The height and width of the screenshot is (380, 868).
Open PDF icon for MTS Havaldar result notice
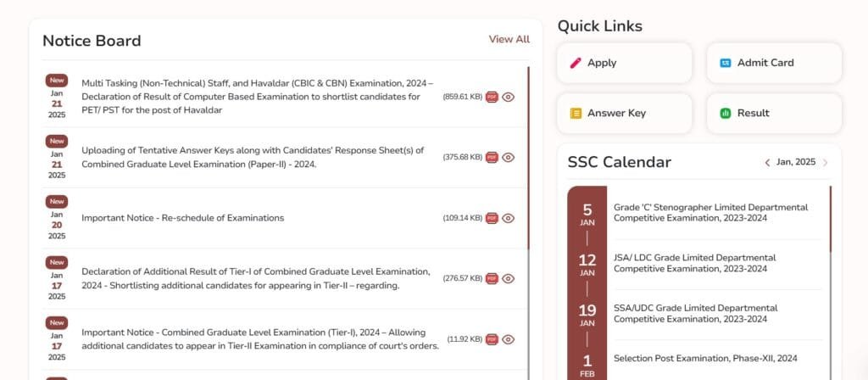pyautogui.click(x=492, y=97)
